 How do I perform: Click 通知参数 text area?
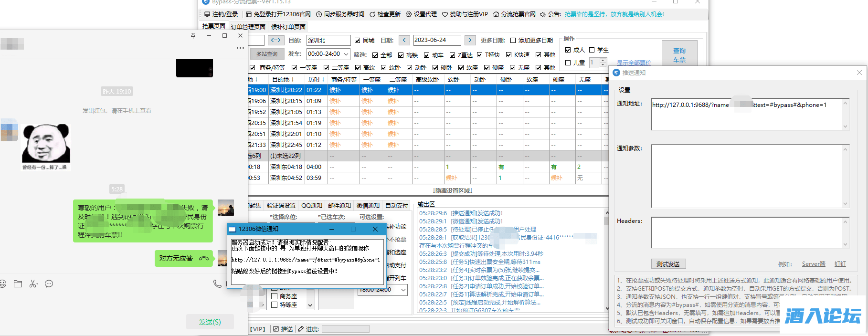point(750,176)
